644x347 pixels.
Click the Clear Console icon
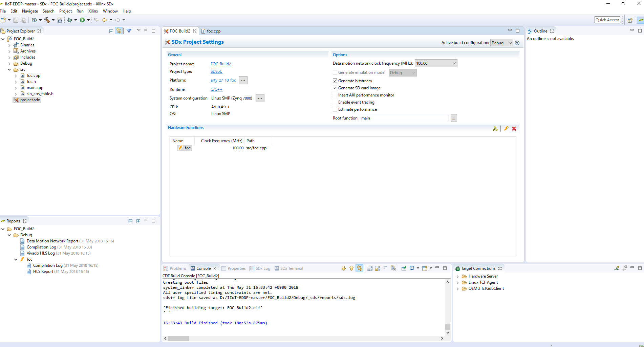393,268
